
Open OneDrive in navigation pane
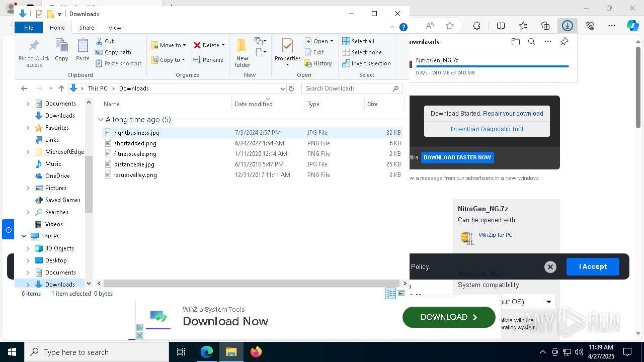57,176
